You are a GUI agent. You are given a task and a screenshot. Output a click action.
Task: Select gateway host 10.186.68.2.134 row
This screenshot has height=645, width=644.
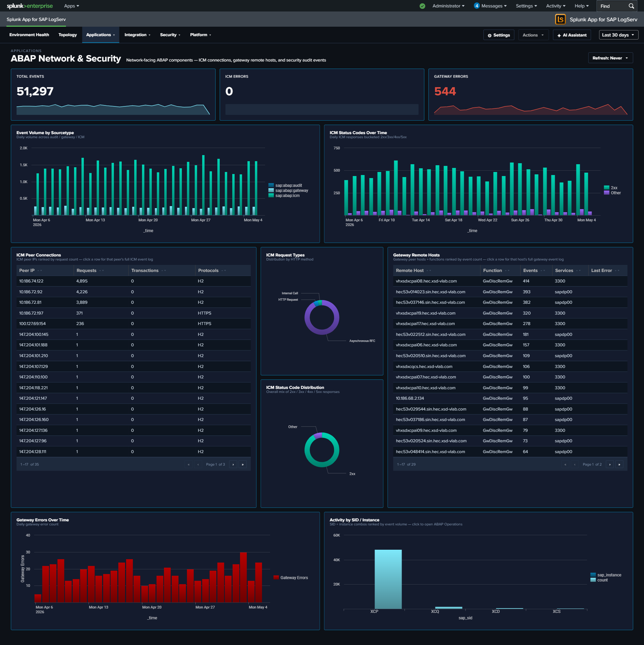(x=510, y=398)
